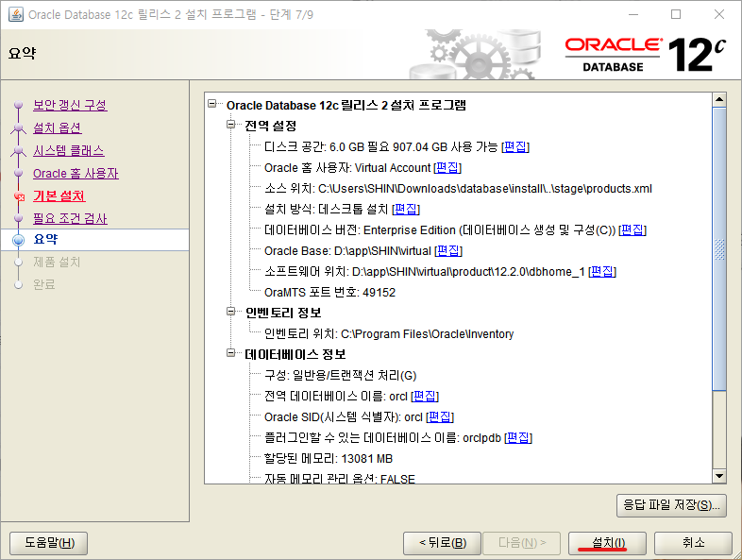This screenshot has width=742, height=560.
Task: Click the vertical scrollbar thumb
Action: [x=719, y=249]
